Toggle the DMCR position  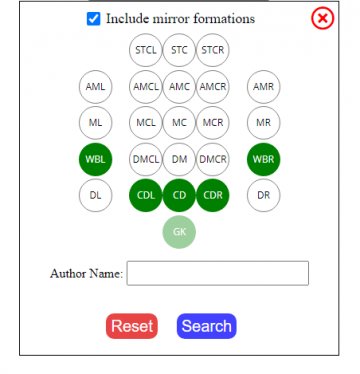click(213, 159)
